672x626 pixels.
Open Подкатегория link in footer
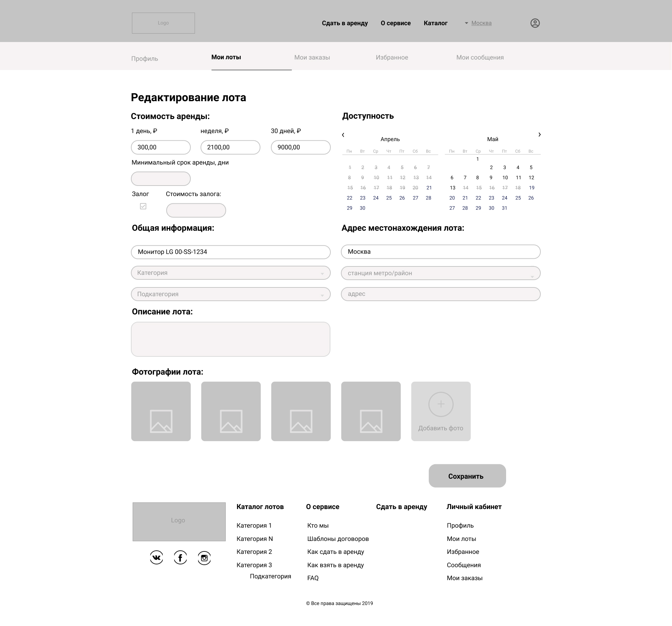[271, 576]
